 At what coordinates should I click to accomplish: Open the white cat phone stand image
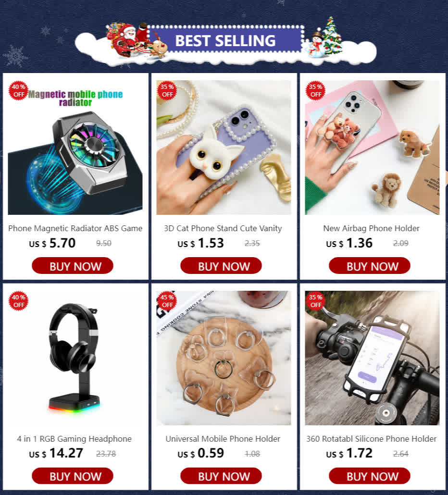[x=224, y=148]
